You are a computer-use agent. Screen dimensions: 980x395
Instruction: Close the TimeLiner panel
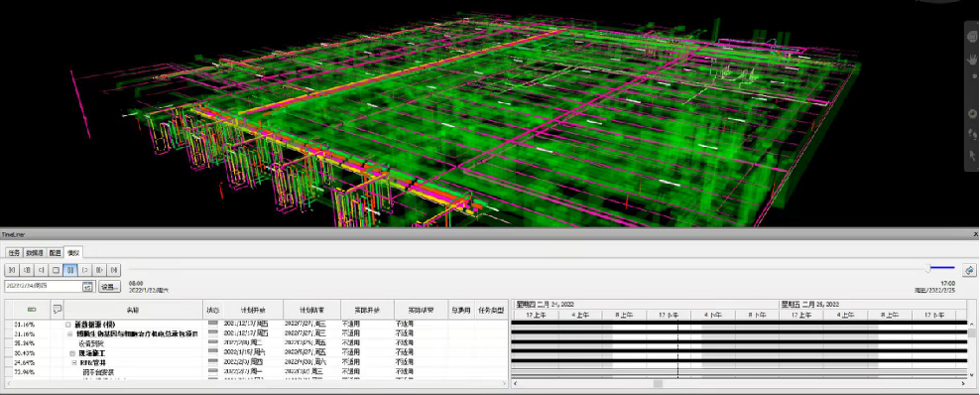tap(976, 233)
